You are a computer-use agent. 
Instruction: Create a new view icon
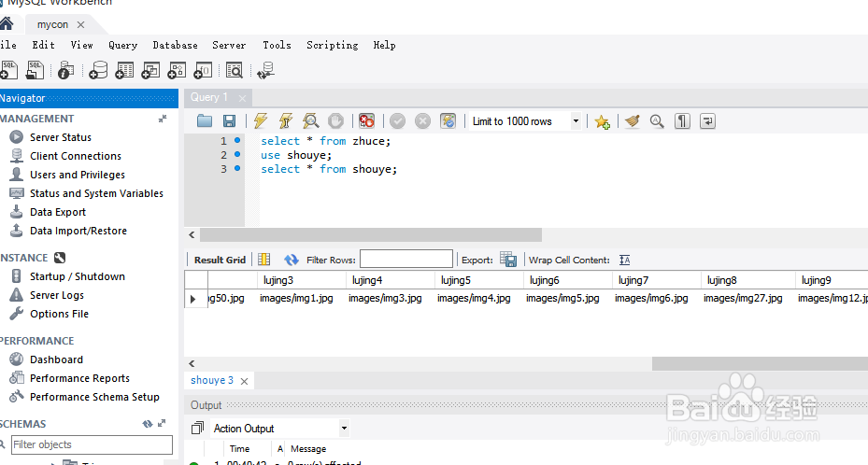click(150, 70)
